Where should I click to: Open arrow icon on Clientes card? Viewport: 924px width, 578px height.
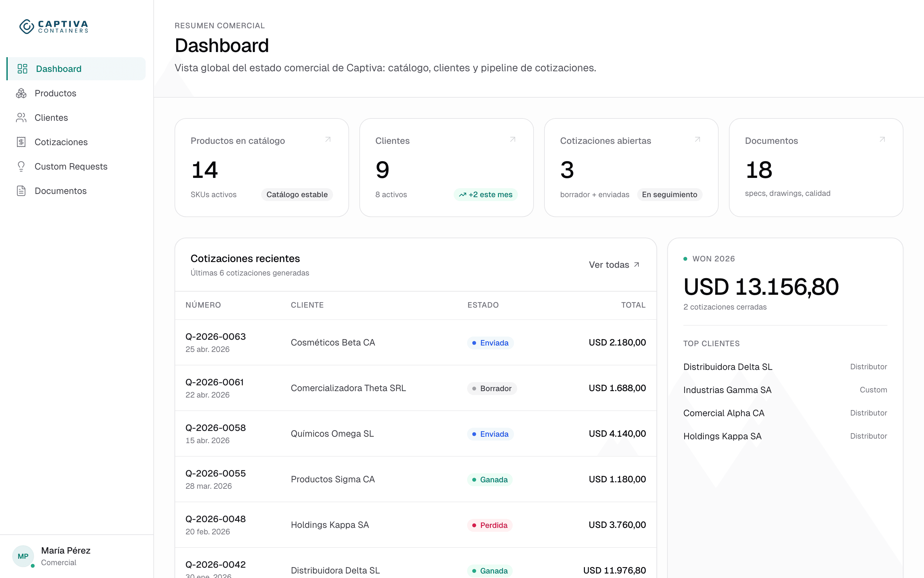512,140
